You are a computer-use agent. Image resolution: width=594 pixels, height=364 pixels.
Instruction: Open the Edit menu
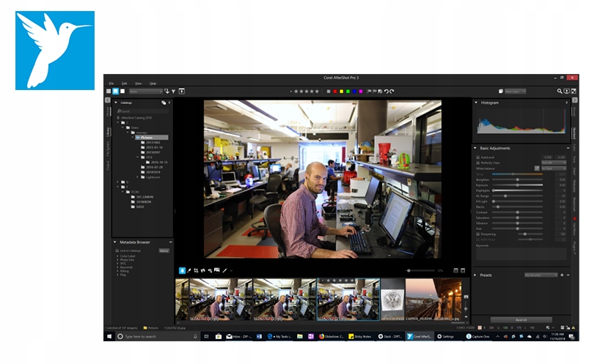[x=124, y=83]
